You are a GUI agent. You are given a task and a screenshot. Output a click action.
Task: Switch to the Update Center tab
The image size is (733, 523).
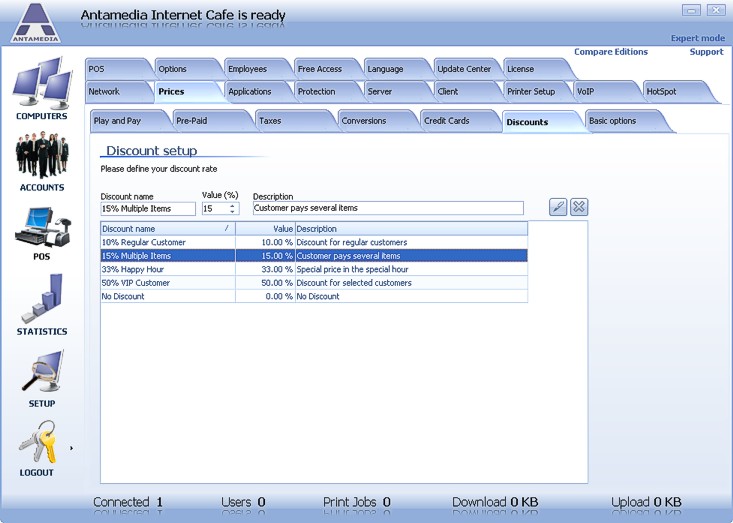(x=466, y=69)
